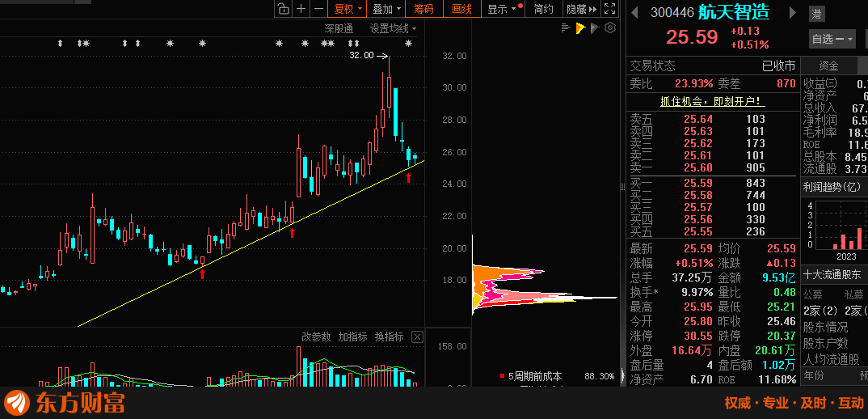Go to next stock with right arrow
Screen dimensions: 868x419
793,11
